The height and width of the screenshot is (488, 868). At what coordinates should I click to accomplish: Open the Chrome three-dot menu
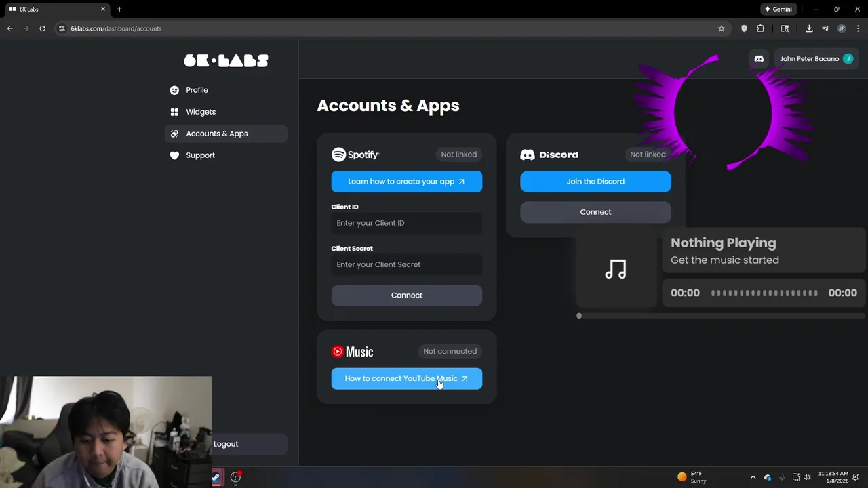pos(858,28)
